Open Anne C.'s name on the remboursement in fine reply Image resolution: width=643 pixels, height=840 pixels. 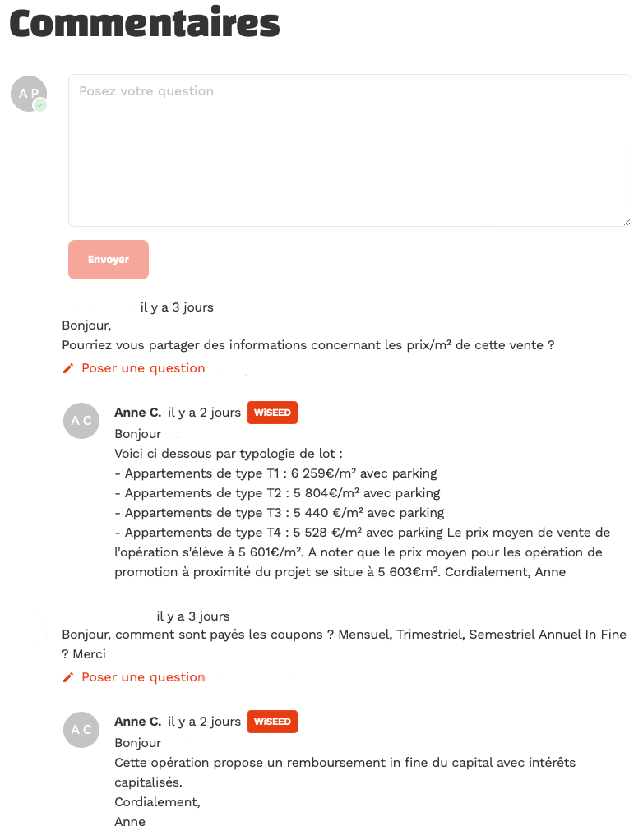coord(137,722)
